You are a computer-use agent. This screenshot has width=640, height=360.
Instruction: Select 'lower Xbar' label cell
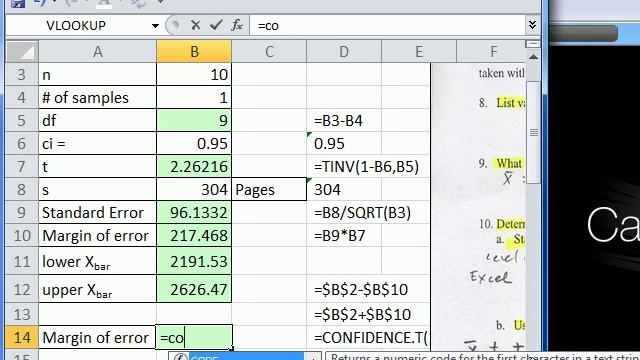[98, 261]
